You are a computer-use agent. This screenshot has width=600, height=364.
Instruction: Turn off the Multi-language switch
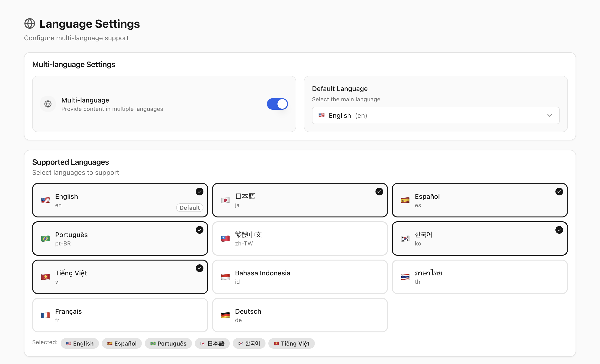pyautogui.click(x=277, y=104)
